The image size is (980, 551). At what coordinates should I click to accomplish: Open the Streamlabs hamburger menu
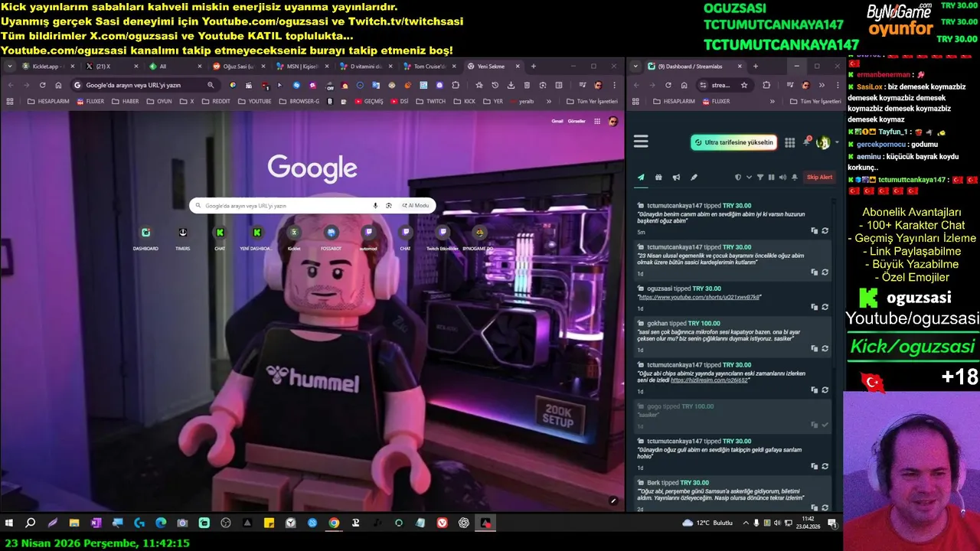(641, 142)
